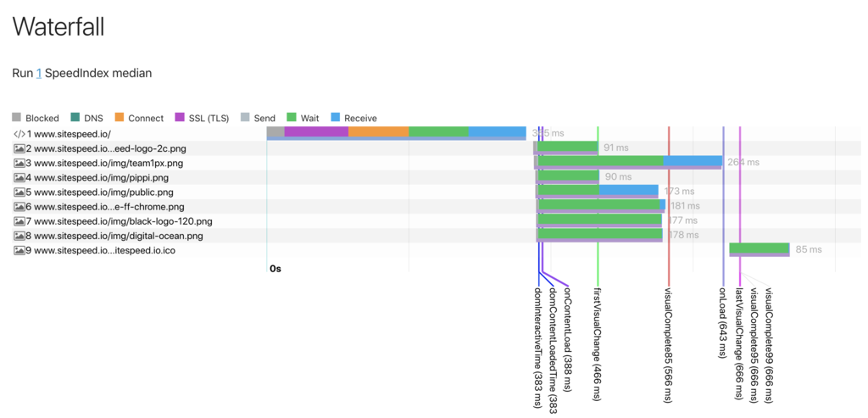The image size is (868, 418).
Task: Click the green Wait segment of request 1
Action: click(439, 131)
